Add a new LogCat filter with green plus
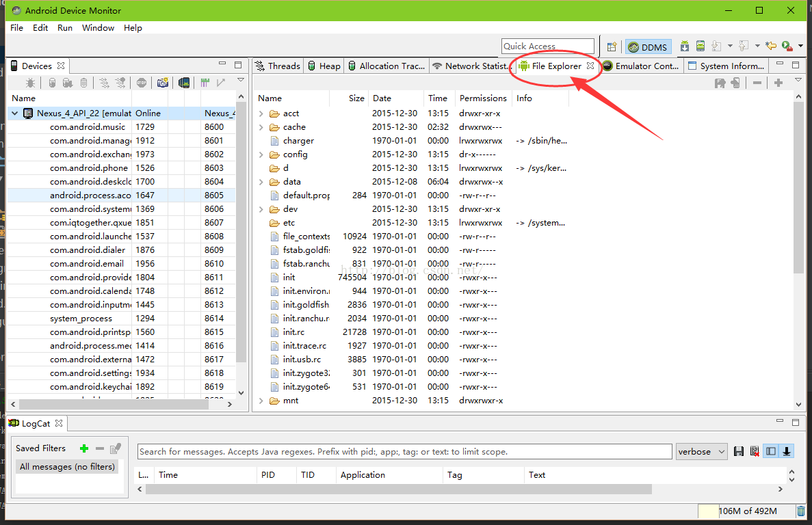Image resolution: width=812 pixels, height=525 pixels. (84, 448)
